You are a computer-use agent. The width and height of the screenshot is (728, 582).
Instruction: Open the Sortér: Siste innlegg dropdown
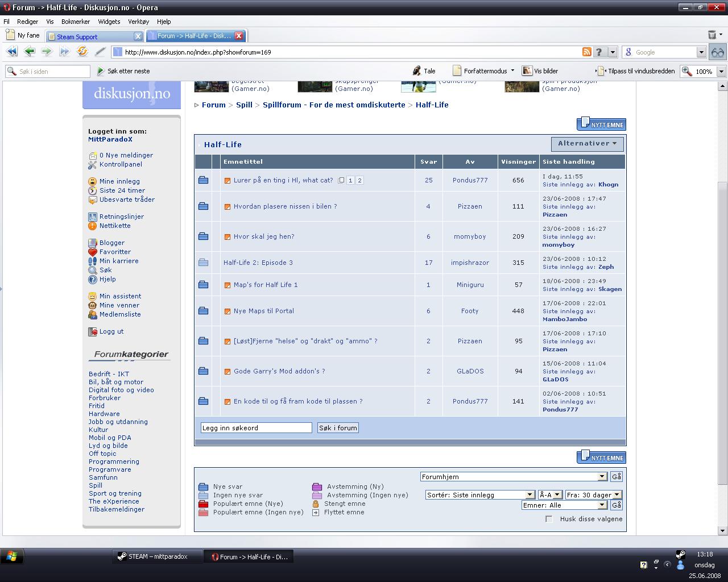click(x=530, y=495)
